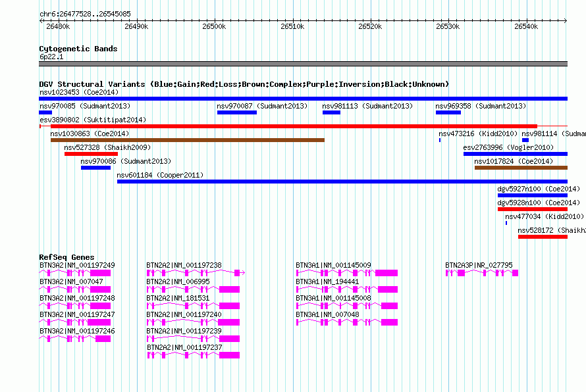Click the chr6:26477528..26545085 coordinate label
The height and width of the screenshot is (392, 586).
tap(85, 14)
